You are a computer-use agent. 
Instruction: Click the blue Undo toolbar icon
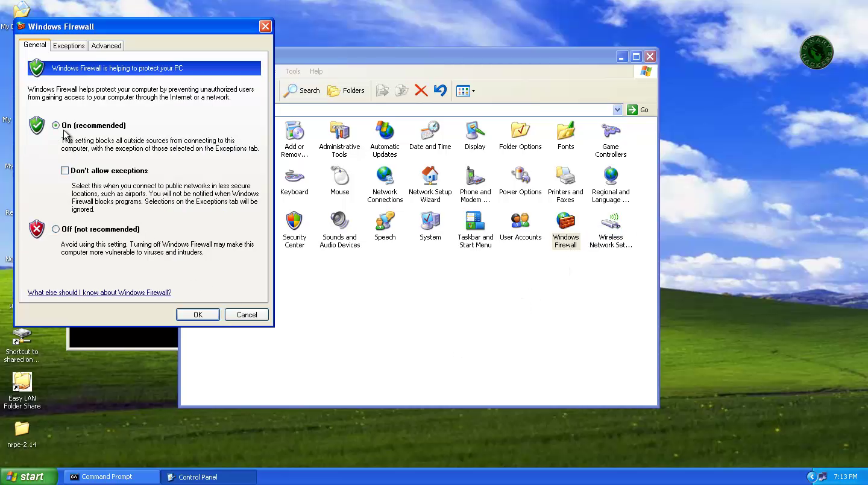tap(440, 90)
